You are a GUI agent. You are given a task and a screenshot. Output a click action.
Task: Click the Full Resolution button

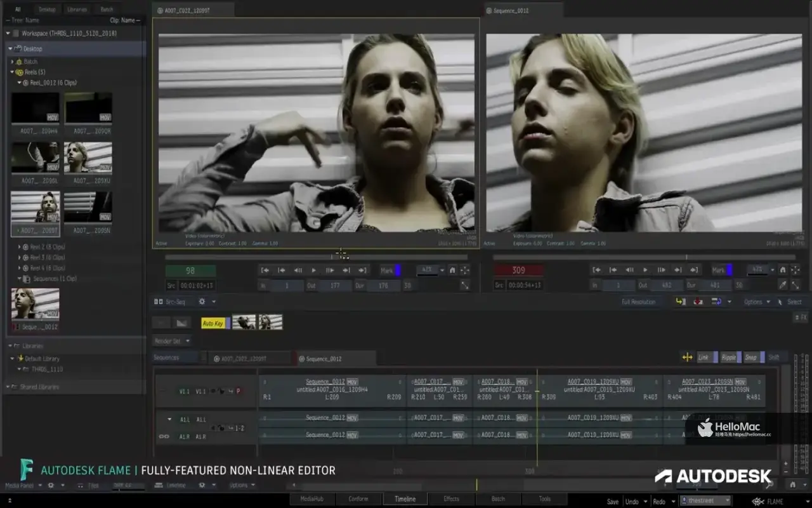639,302
